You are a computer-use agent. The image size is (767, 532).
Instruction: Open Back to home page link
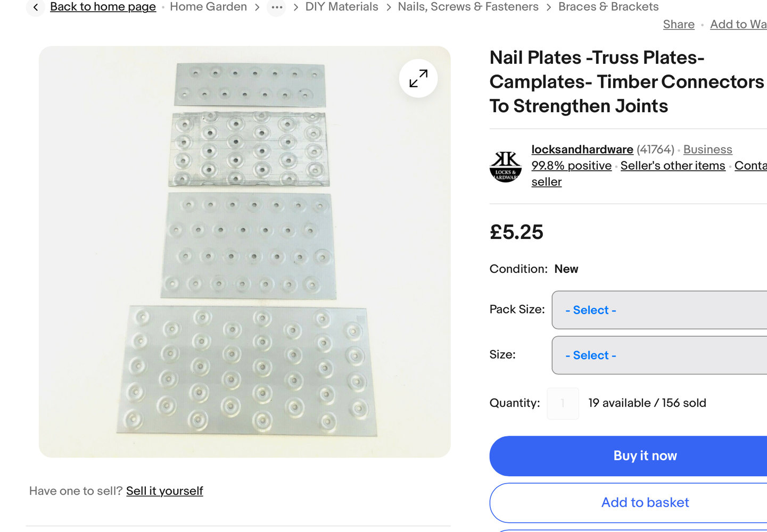[103, 7]
